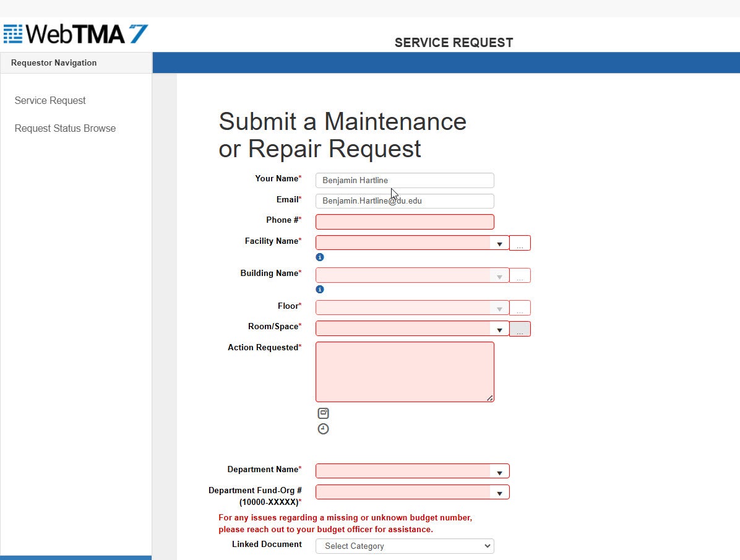
Task: Click the popup window icon below Action Requested
Action: (323, 413)
